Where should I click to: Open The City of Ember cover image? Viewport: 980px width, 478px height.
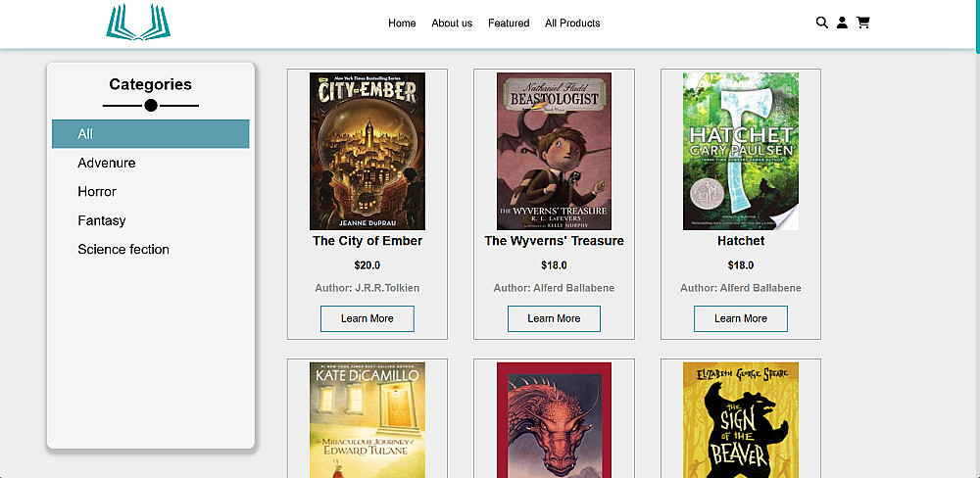(x=367, y=151)
